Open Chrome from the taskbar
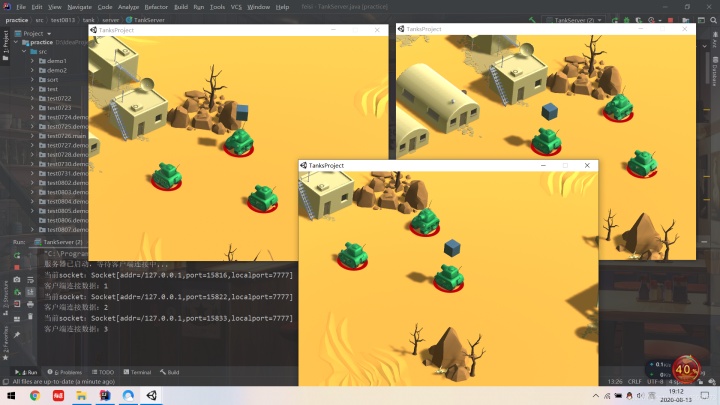 pyautogui.click(x=35, y=395)
